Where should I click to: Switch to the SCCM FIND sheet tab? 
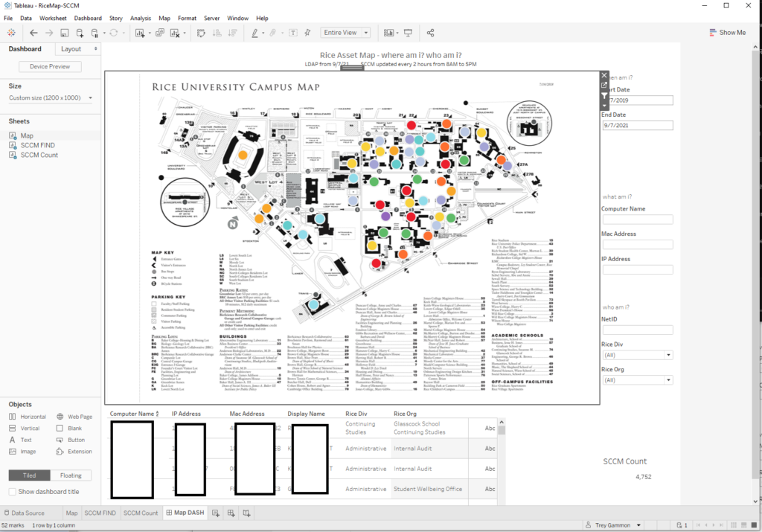100,513
